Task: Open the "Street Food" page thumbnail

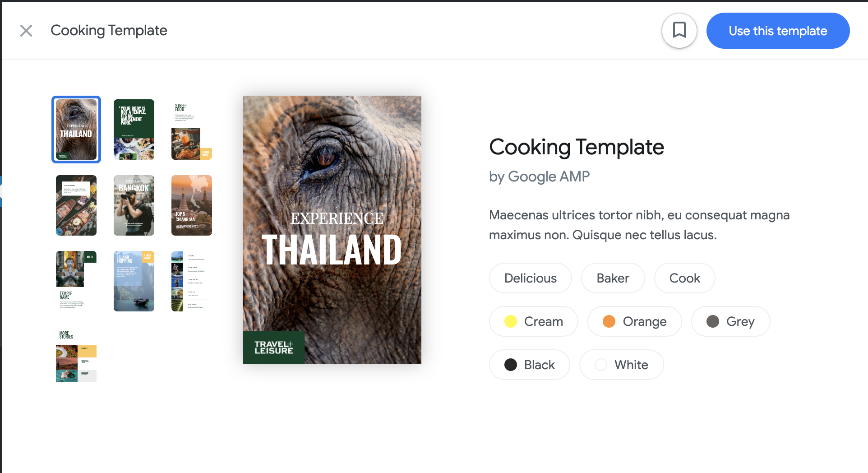Action: click(x=191, y=130)
